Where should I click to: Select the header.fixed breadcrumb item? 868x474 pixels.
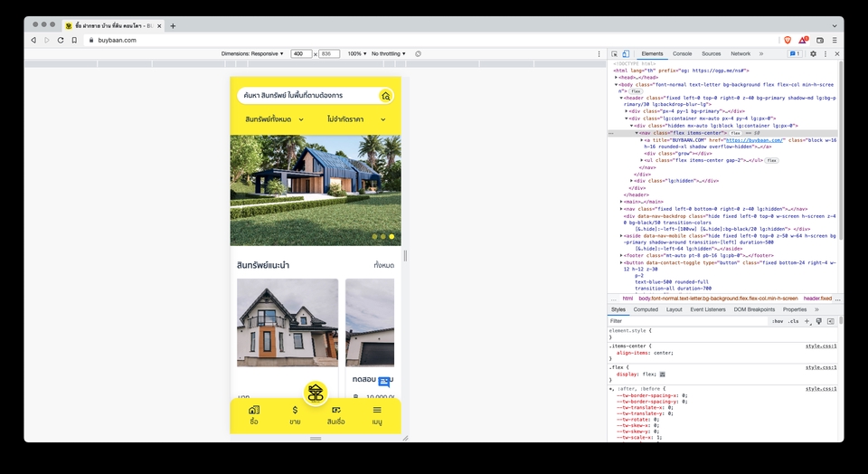pyautogui.click(x=817, y=299)
